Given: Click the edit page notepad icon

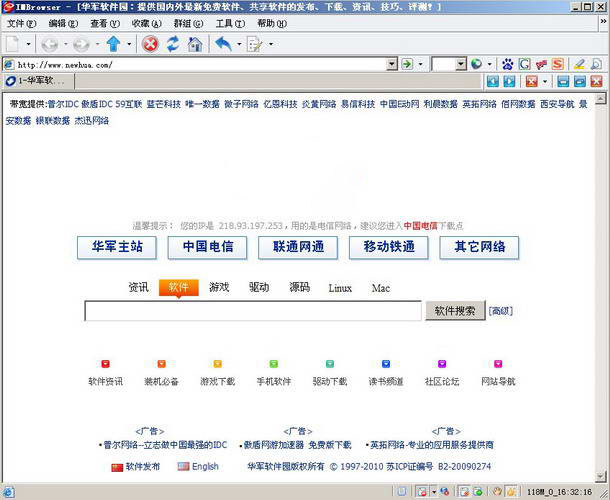Looking at the screenshot, I should [x=254, y=44].
